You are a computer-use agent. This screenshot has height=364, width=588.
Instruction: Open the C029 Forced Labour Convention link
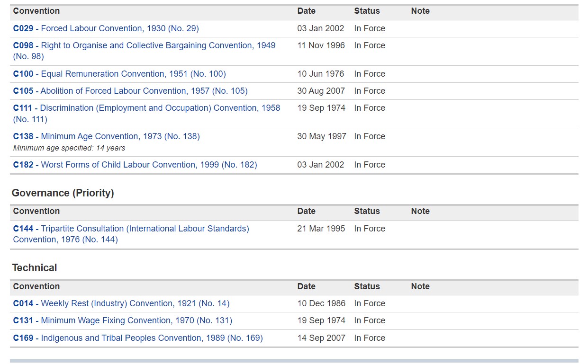pyautogui.click(x=106, y=28)
